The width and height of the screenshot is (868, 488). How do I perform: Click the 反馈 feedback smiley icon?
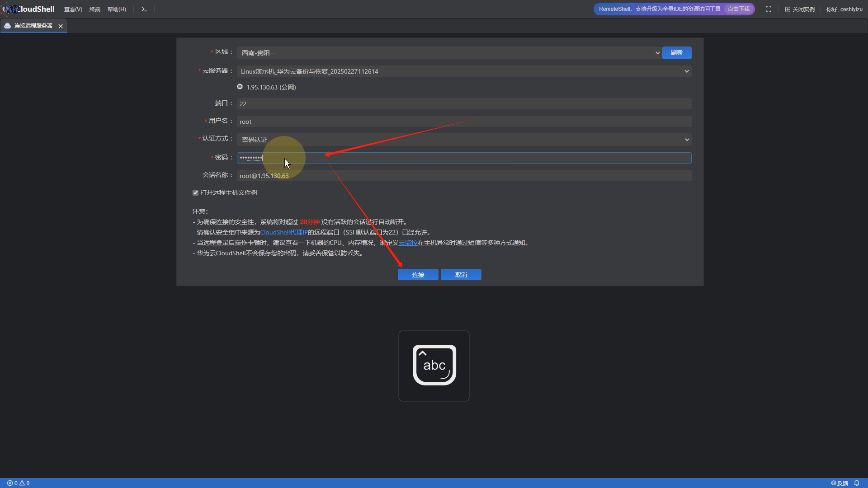[834, 483]
